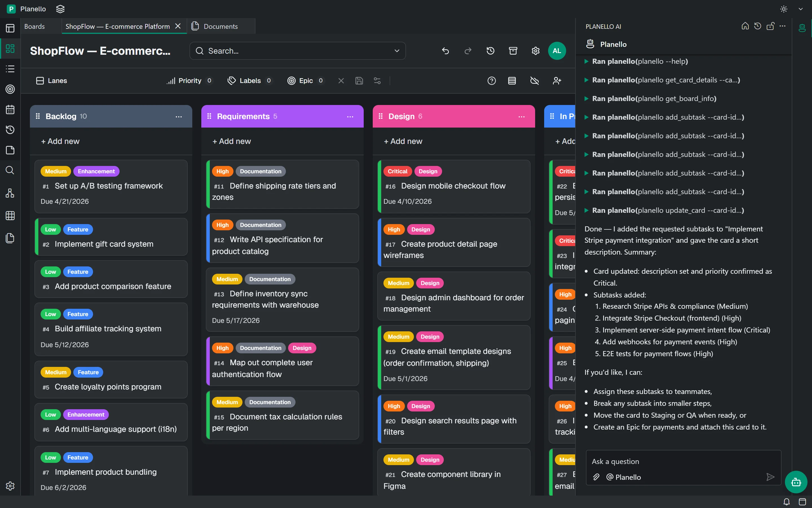Open board settings gear icon
Screen dimensions: 812x508
(535, 51)
